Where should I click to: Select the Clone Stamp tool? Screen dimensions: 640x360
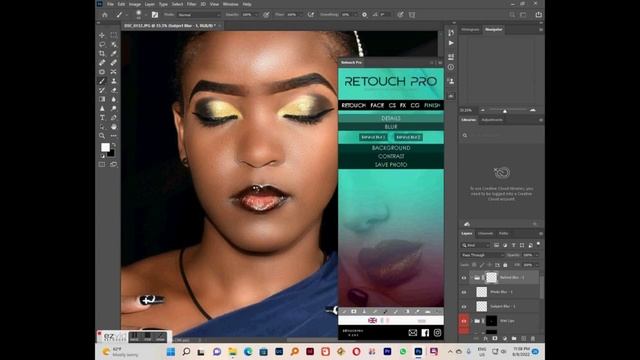point(113,81)
